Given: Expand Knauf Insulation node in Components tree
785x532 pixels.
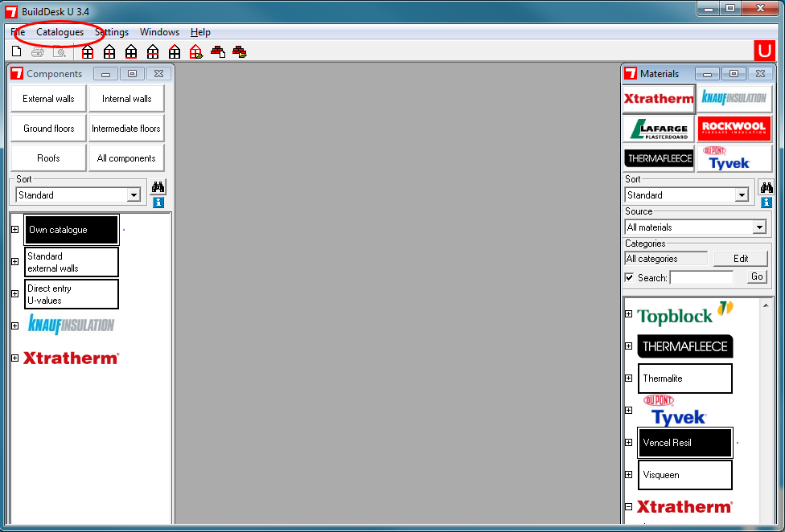Looking at the screenshot, I should pyautogui.click(x=15, y=325).
